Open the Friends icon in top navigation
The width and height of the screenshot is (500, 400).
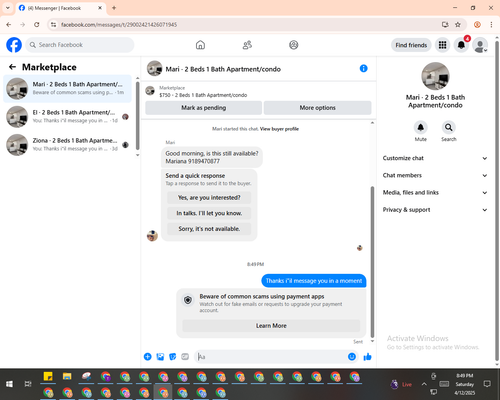[247, 45]
